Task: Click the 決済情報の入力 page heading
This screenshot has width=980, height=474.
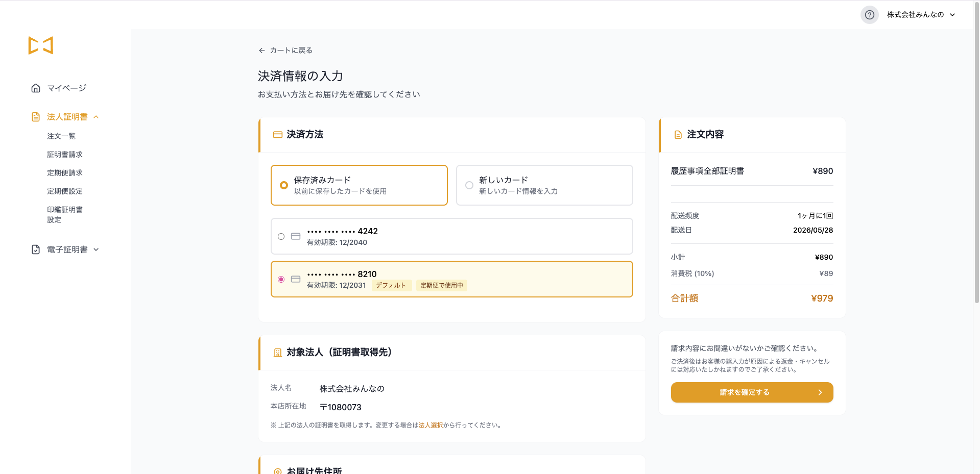Action: click(x=300, y=76)
